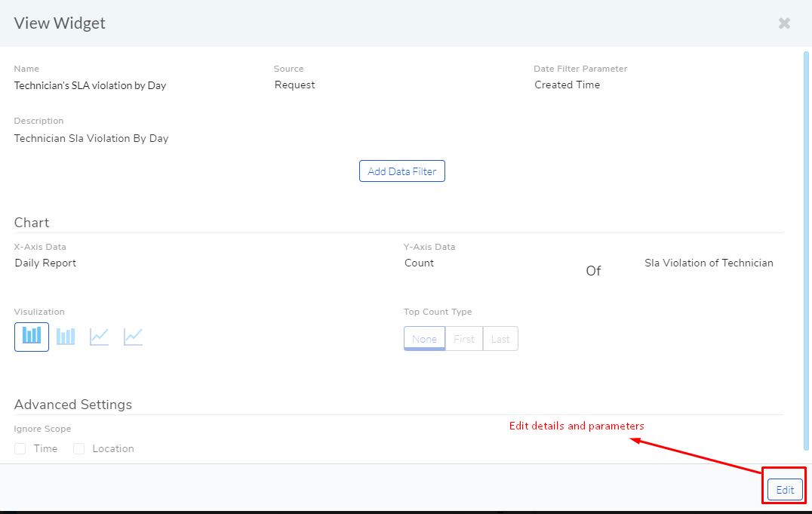Screen dimensions: 812x514
Task: Click description 'Technician Sla Violation By Day'
Action: point(91,138)
